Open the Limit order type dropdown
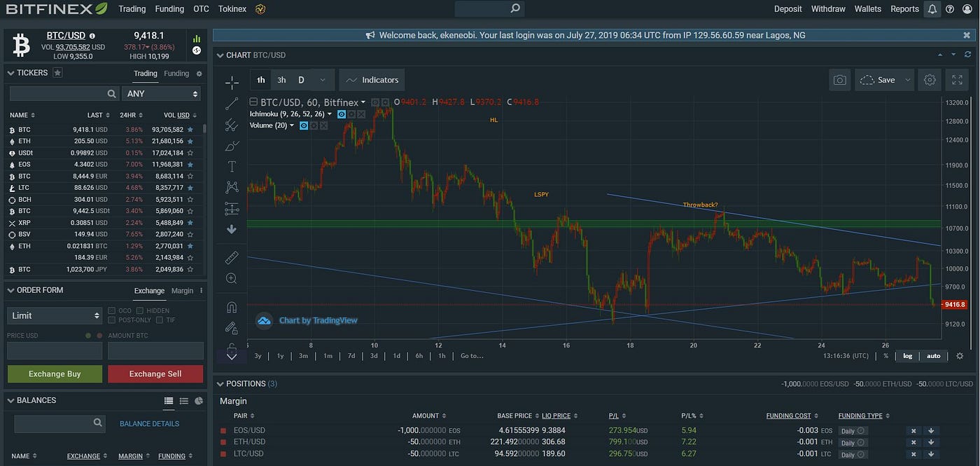 pos(55,315)
